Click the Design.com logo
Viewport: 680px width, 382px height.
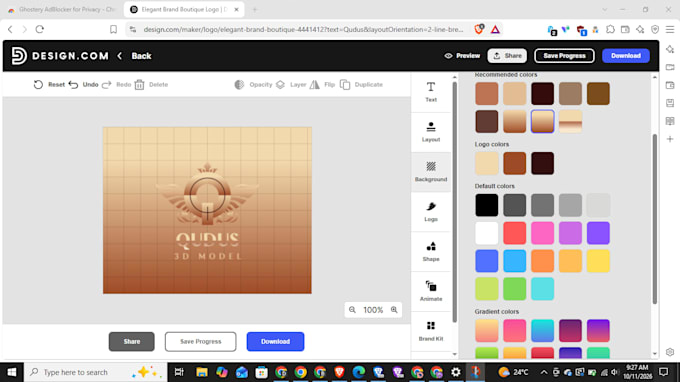tap(60, 56)
